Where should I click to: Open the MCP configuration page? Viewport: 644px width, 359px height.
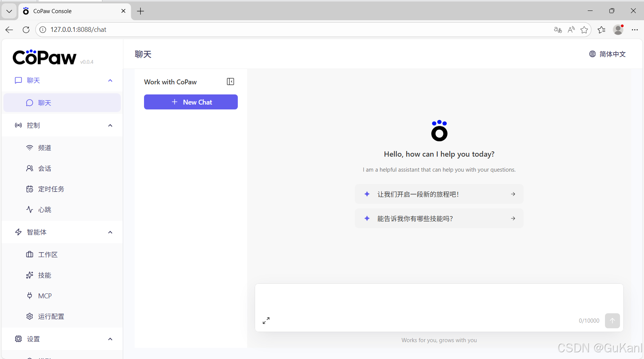[45, 296]
